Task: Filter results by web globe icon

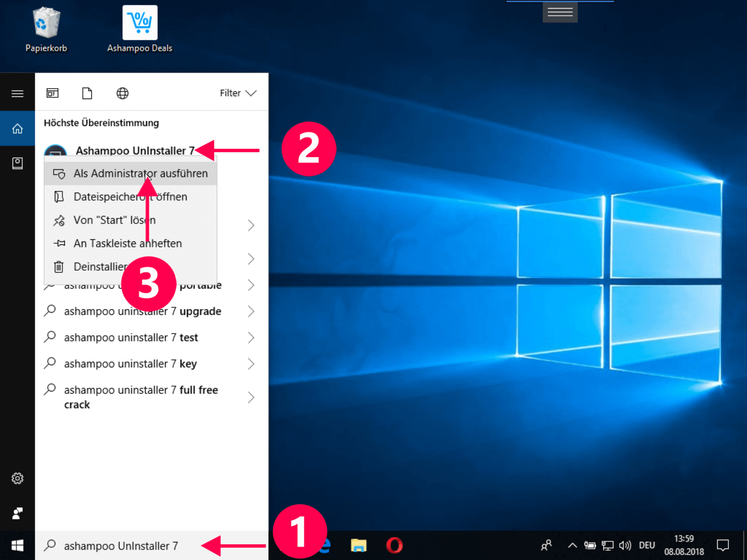Action: 123,93
